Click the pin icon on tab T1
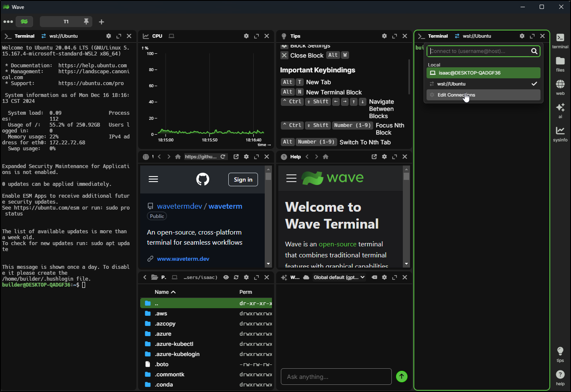571x392 pixels. pos(86,21)
